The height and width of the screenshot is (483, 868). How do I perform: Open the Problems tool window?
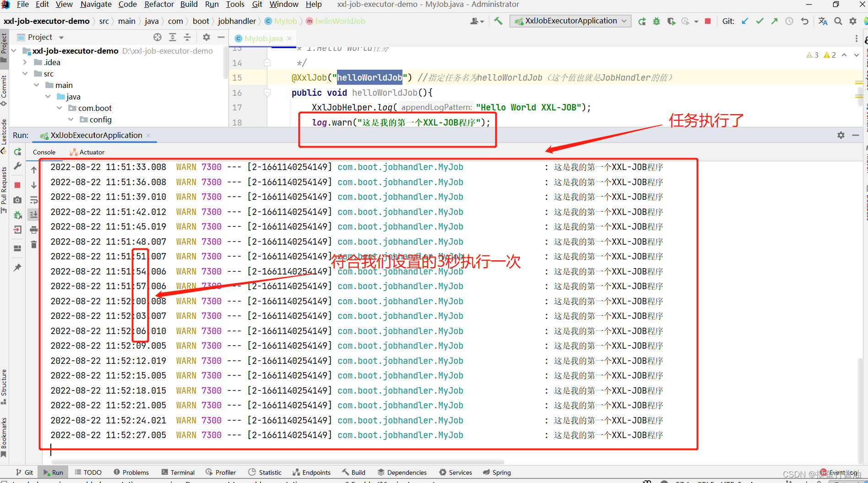tap(131, 472)
